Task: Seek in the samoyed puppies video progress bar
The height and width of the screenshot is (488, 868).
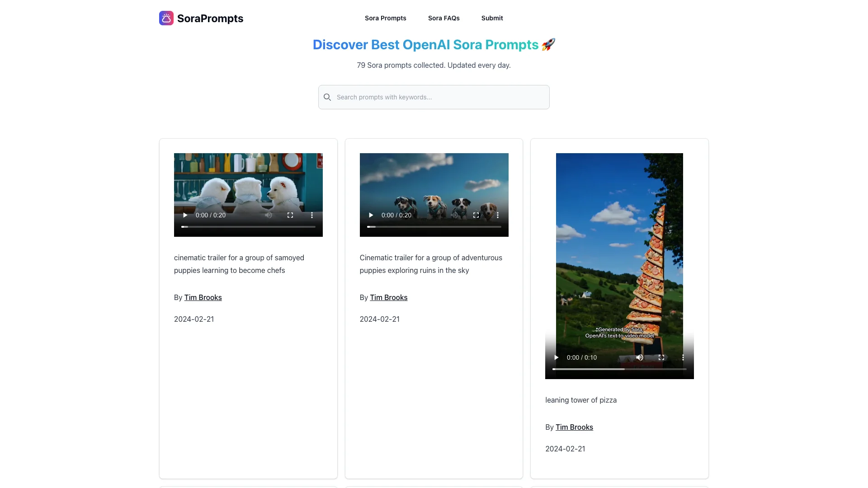Action: [x=248, y=227]
